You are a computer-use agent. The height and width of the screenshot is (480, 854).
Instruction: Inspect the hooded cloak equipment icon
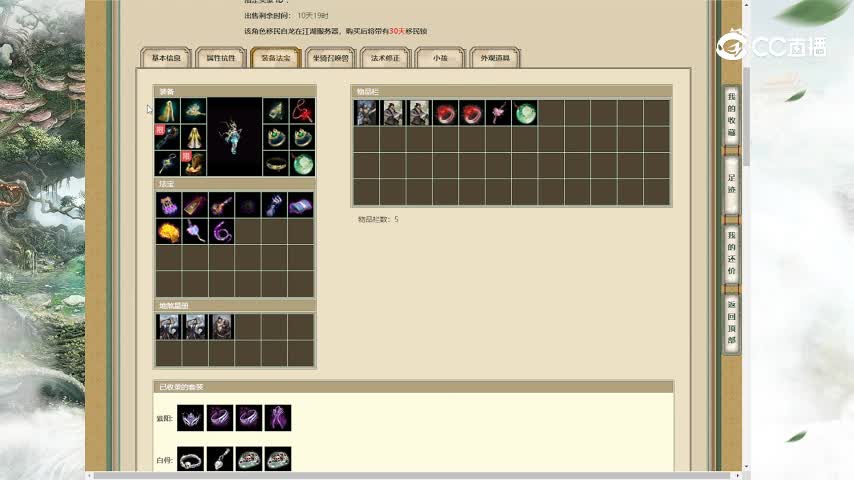167,111
